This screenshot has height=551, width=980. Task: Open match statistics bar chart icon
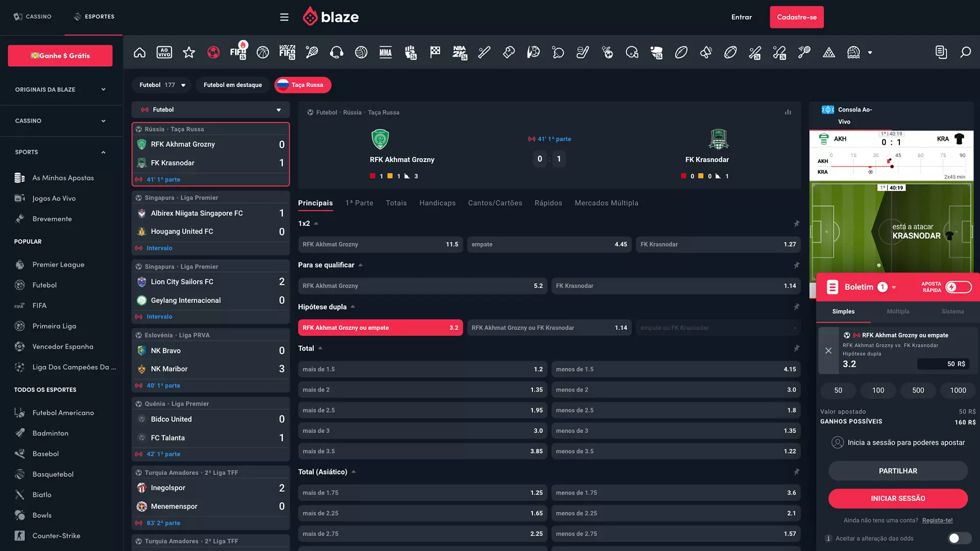[x=788, y=112]
